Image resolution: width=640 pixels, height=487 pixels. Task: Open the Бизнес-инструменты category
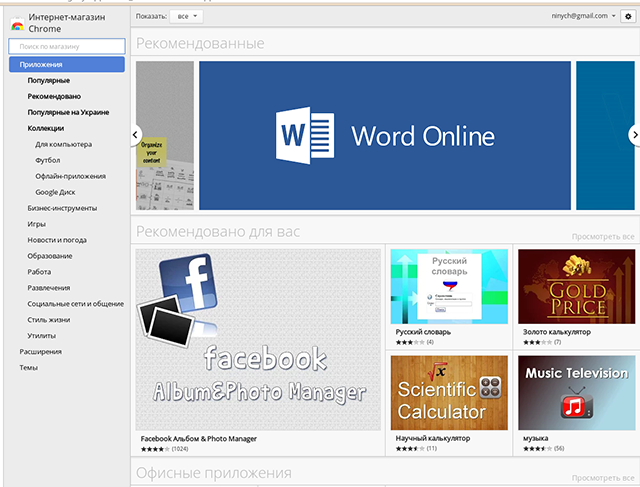pos(62,208)
